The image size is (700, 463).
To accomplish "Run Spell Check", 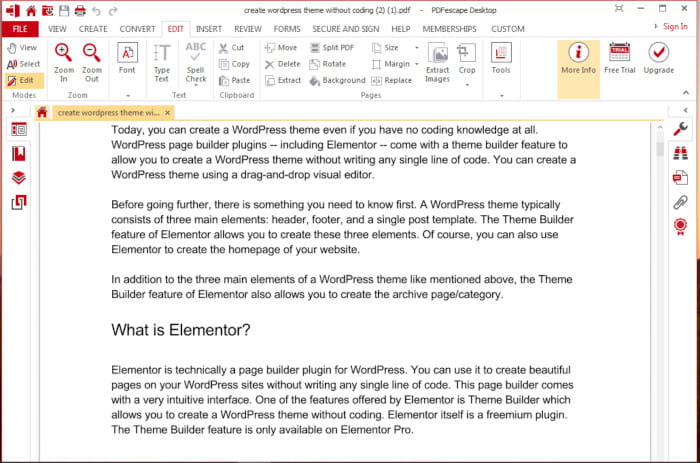I will pyautogui.click(x=196, y=63).
